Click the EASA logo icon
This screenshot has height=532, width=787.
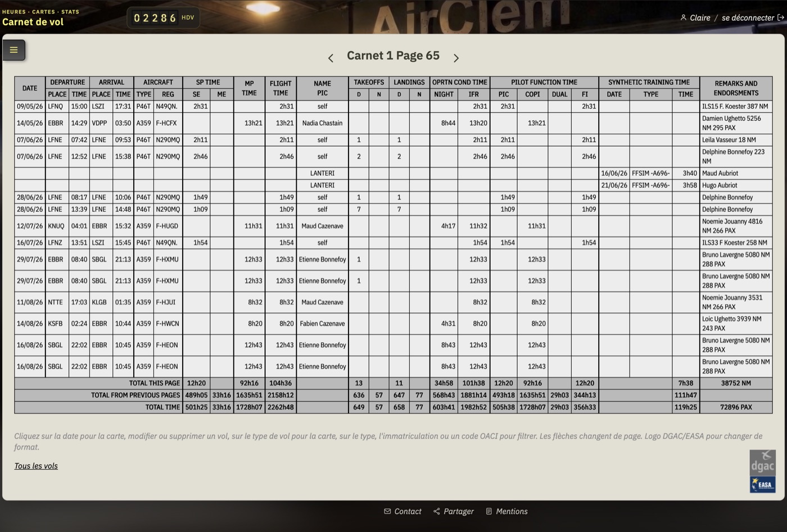pyautogui.click(x=762, y=485)
